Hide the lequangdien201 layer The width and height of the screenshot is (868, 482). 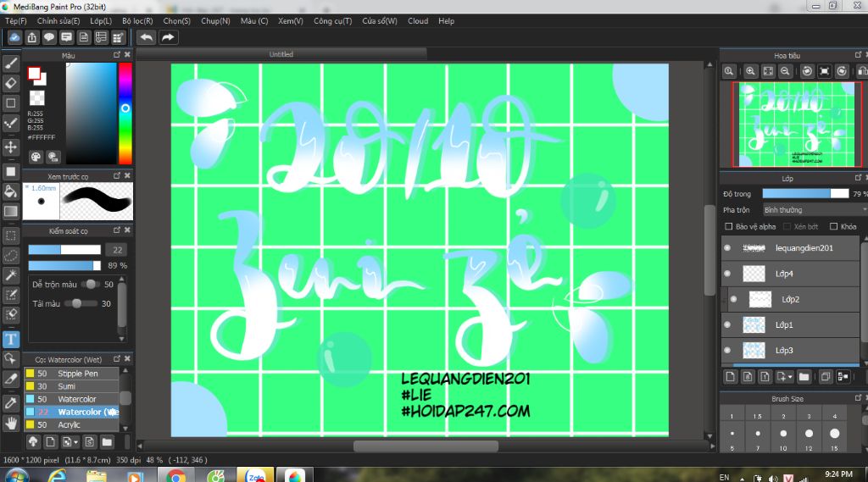(x=727, y=248)
